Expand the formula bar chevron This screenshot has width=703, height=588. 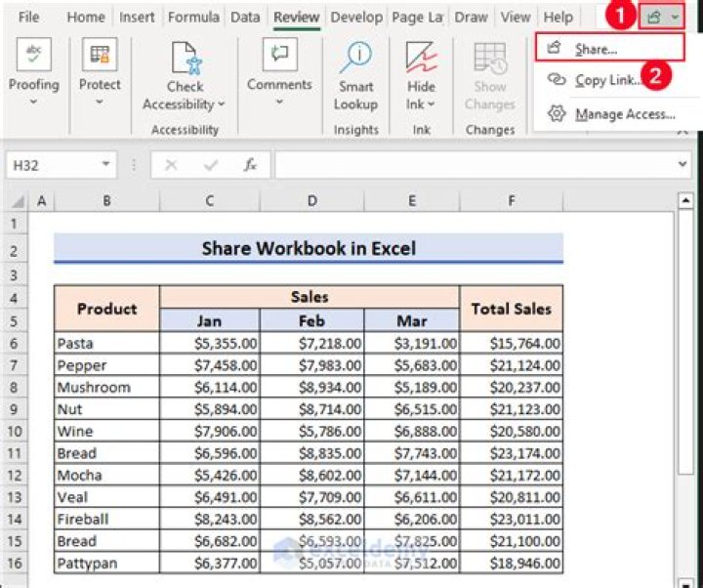pos(682,164)
